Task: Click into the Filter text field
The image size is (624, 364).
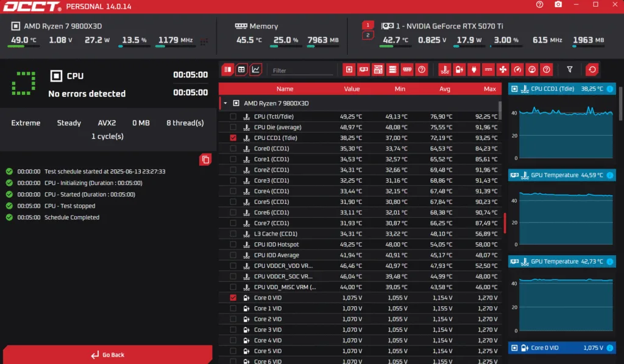Action: [302, 71]
